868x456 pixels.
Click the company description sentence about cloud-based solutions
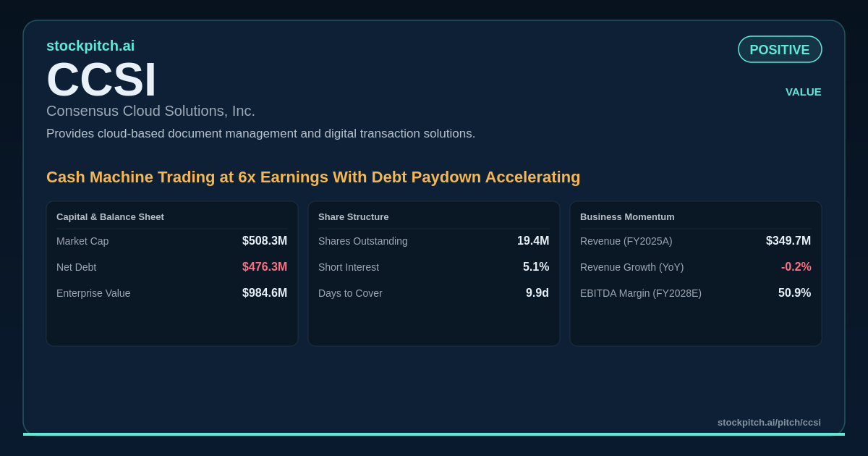(261, 134)
